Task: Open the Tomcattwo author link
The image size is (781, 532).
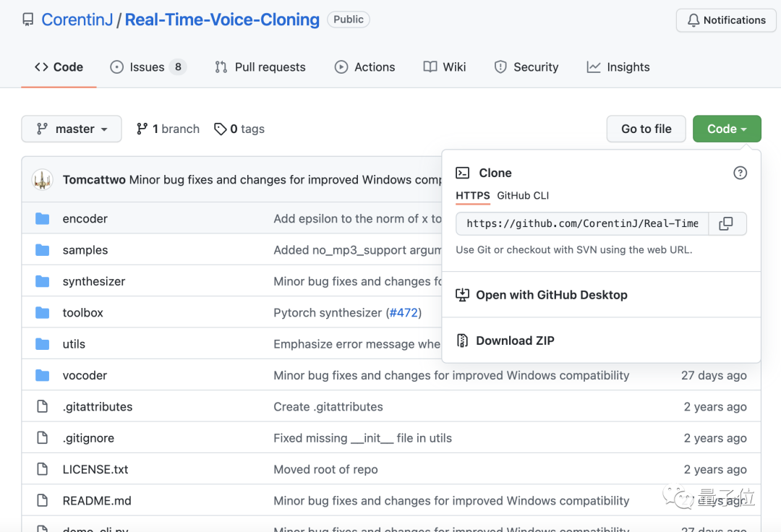Action: click(x=94, y=180)
